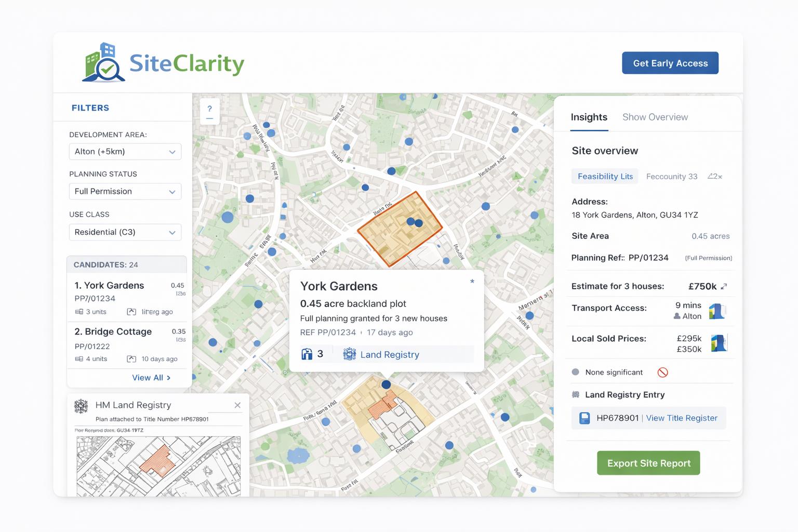Close the HM Land Registry panel
The height and width of the screenshot is (532, 798).
[x=237, y=405]
